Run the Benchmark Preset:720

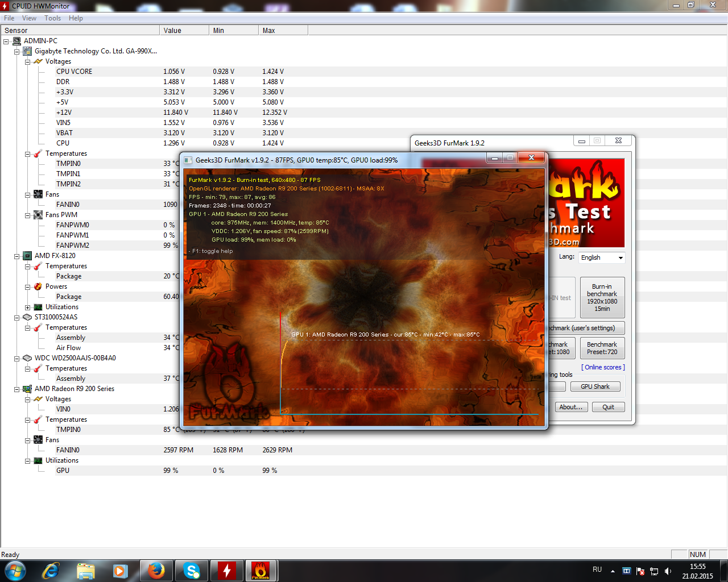(x=602, y=348)
